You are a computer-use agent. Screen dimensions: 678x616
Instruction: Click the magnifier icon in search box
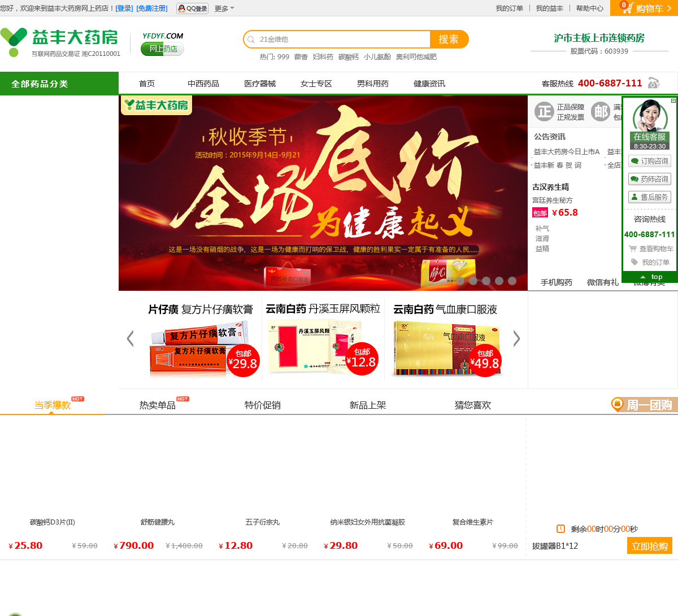pyautogui.click(x=251, y=40)
